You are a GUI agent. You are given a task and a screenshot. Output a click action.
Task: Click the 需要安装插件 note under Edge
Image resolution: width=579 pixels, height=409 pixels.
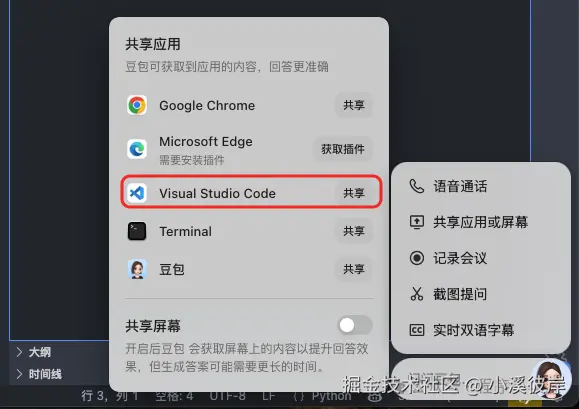pyautogui.click(x=192, y=160)
